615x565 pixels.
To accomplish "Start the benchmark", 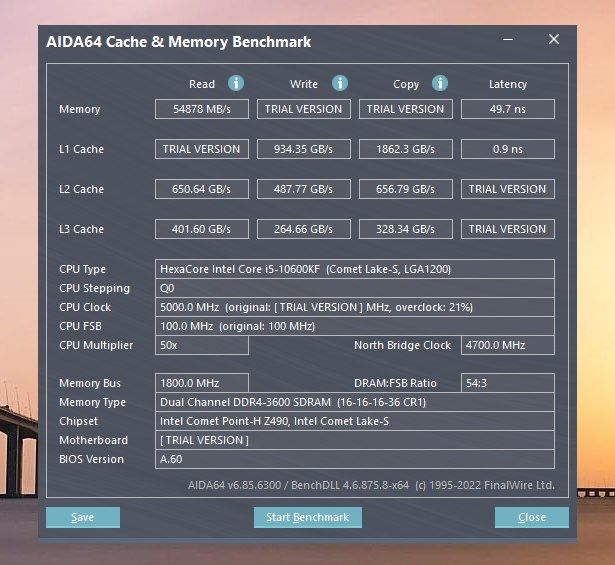I will pyautogui.click(x=308, y=517).
